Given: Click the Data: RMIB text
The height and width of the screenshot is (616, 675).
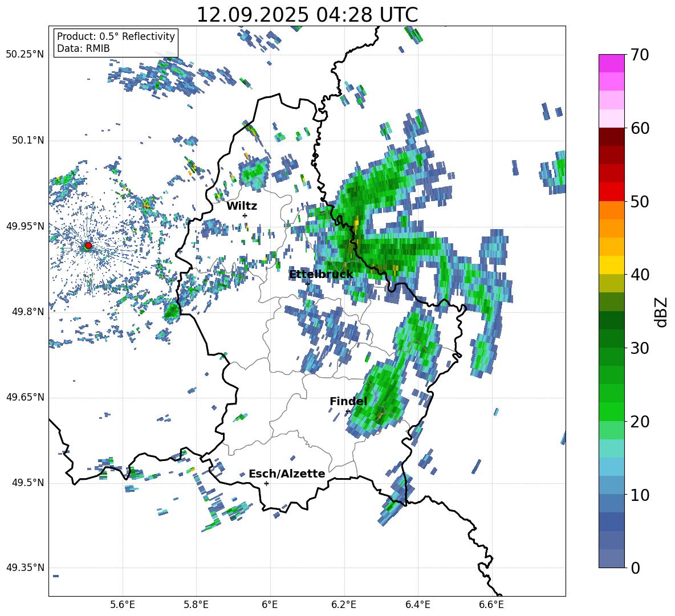Looking at the screenshot, I should [x=83, y=48].
